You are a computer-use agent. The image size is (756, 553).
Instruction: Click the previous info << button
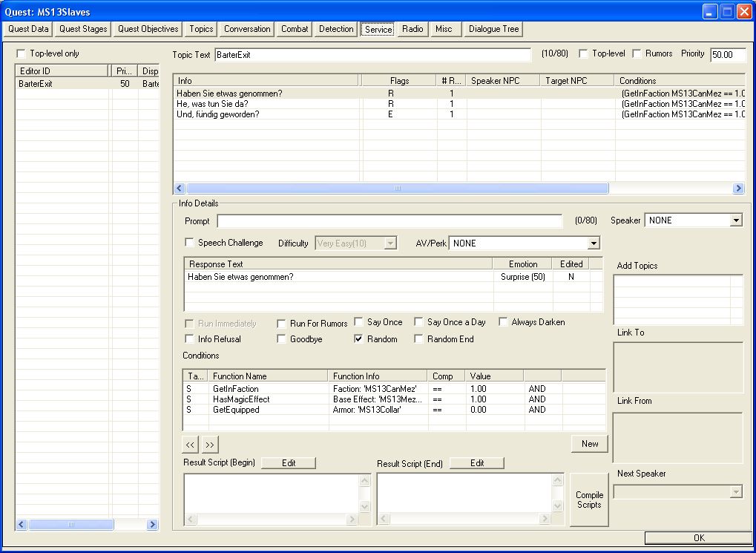pos(190,445)
